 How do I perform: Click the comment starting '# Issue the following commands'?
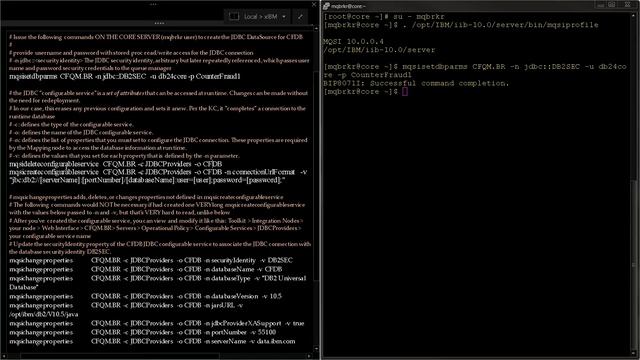tap(156, 37)
